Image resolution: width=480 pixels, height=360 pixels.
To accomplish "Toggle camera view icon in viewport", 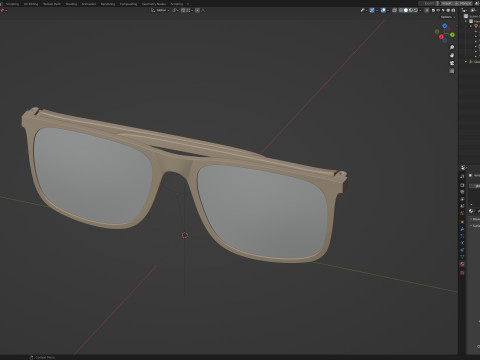I will (x=452, y=63).
